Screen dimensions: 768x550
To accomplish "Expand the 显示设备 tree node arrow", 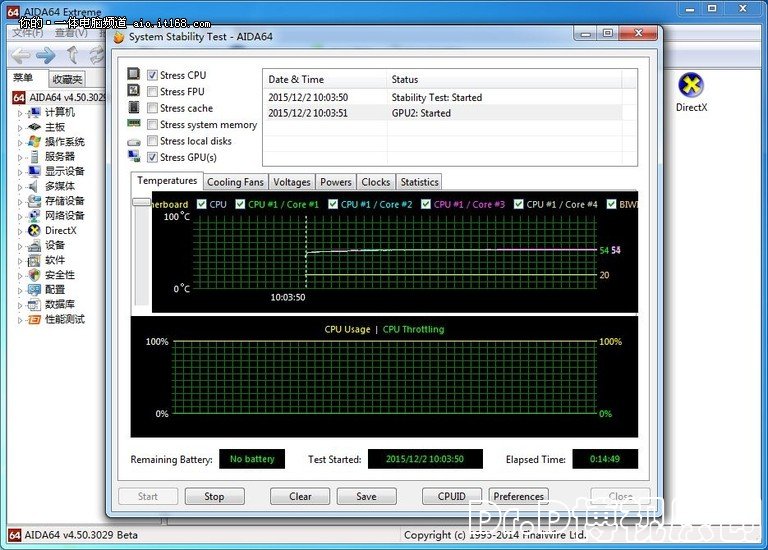I will tap(20, 172).
